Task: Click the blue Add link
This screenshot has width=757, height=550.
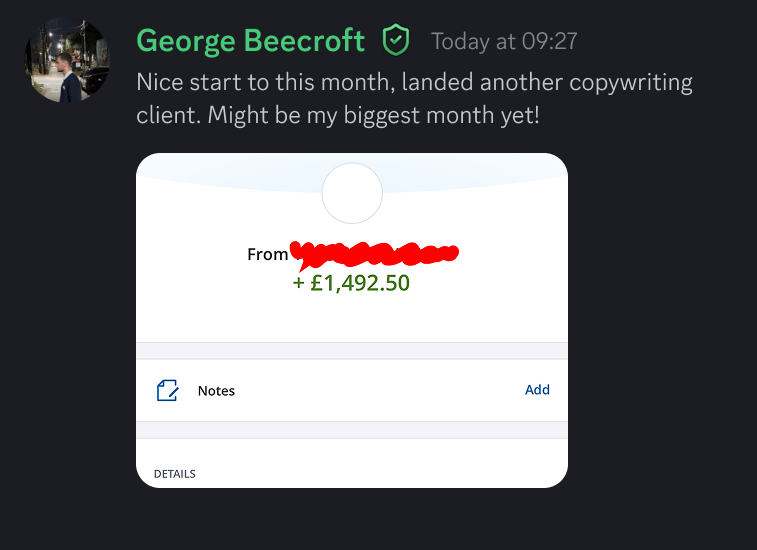Action: click(537, 390)
